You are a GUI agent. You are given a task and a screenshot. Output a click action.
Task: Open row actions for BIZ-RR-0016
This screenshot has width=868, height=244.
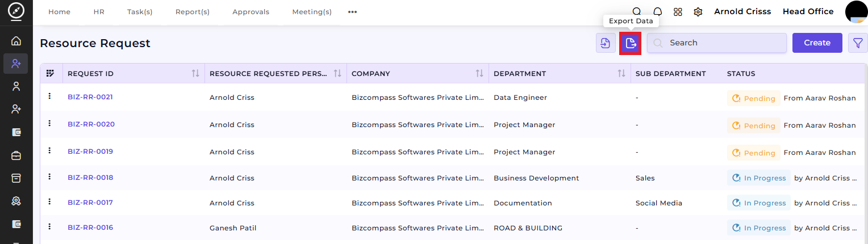50,226
